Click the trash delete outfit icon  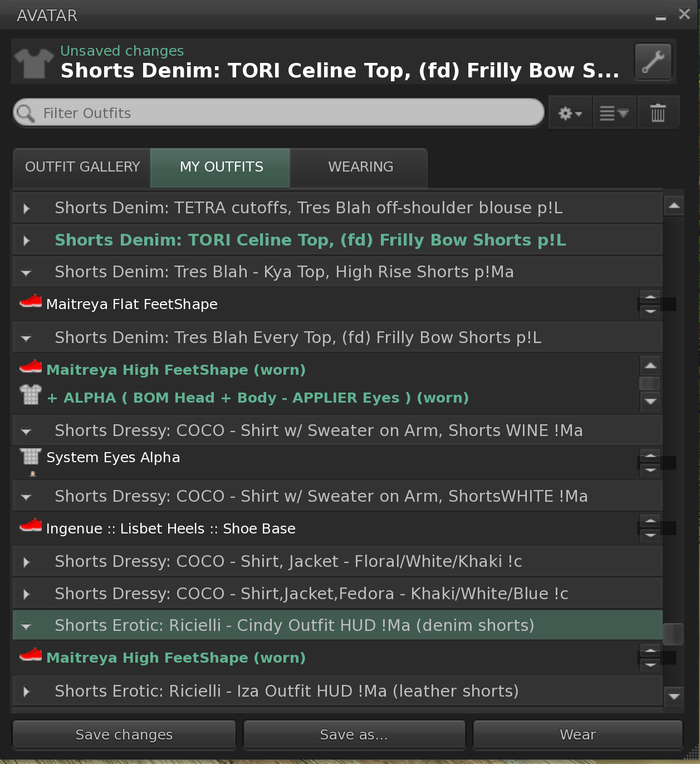pyautogui.click(x=658, y=113)
